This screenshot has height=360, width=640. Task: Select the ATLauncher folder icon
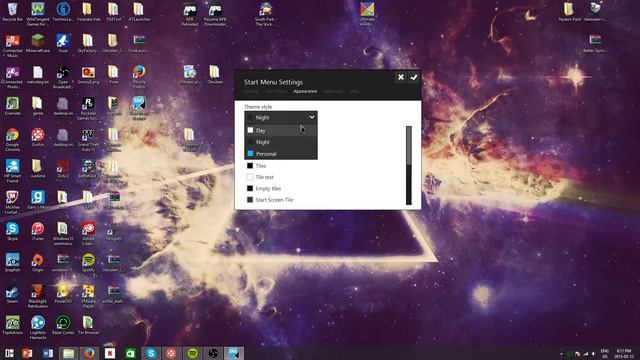(x=139, y=12)
